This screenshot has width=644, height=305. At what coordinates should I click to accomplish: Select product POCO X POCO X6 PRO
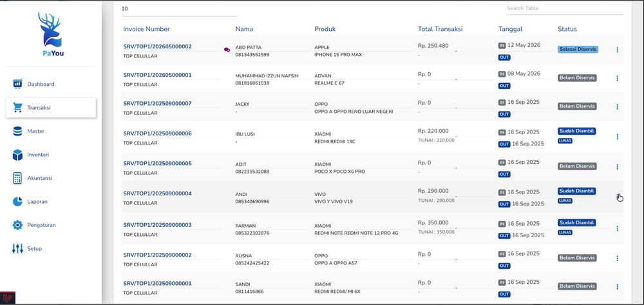pos(339,172)
